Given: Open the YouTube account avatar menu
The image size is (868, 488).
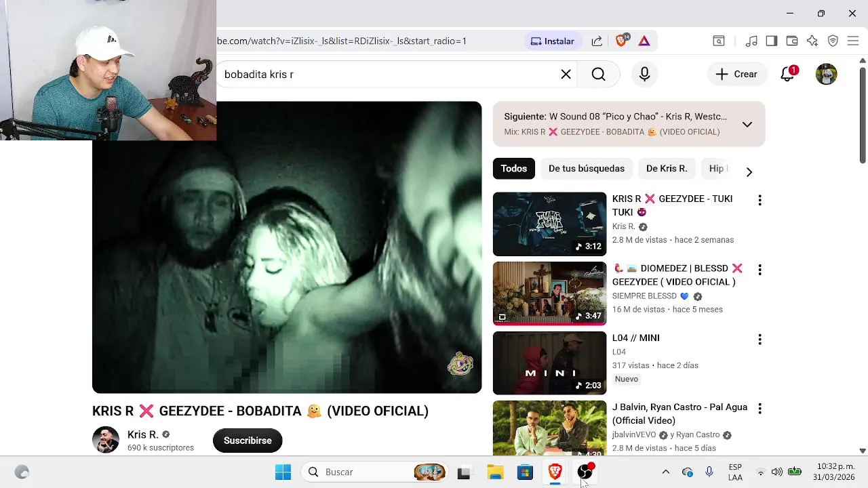Looking at the screenshot, I should click(826, 74).
